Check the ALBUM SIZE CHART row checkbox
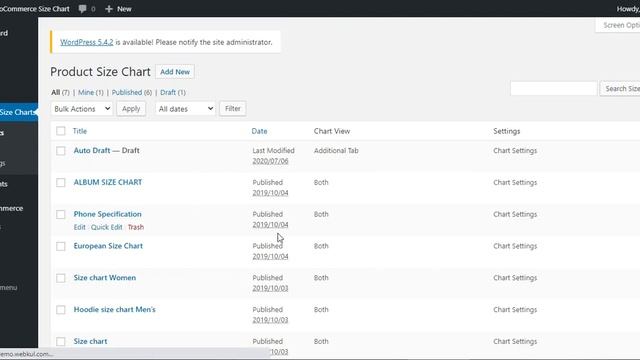Viewport: 640px width, 360px height. click(61, 182)
